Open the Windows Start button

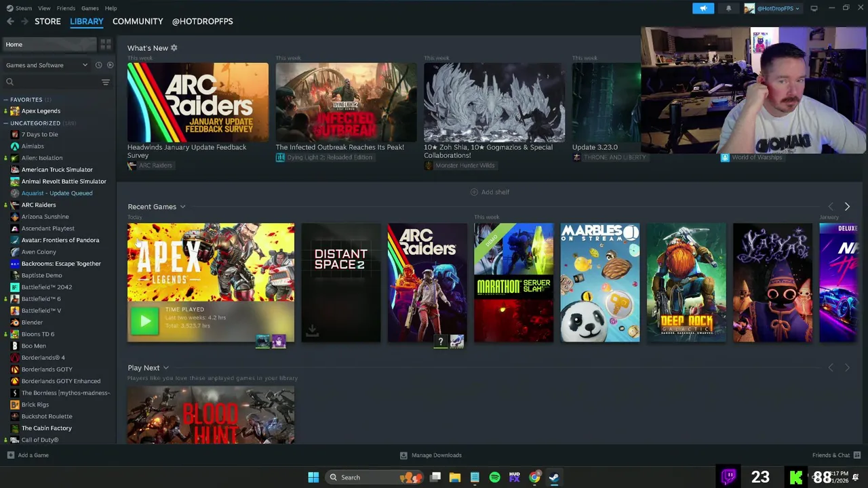click(313, 477)
